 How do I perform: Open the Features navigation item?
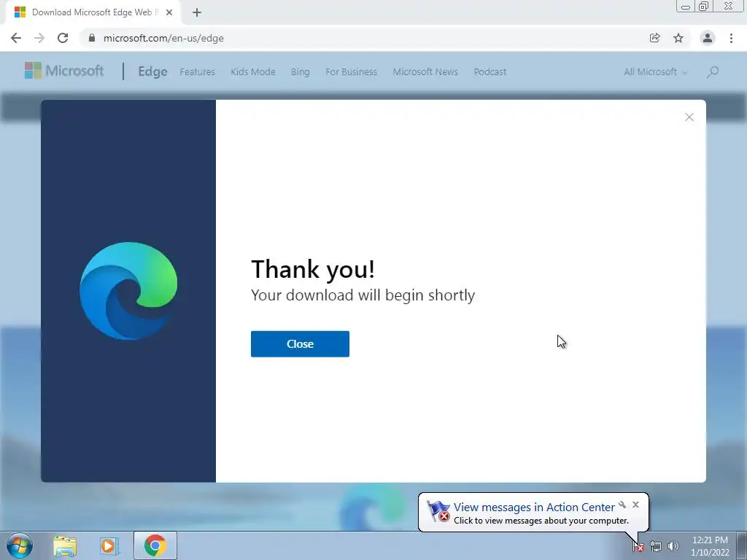[197, 72]
